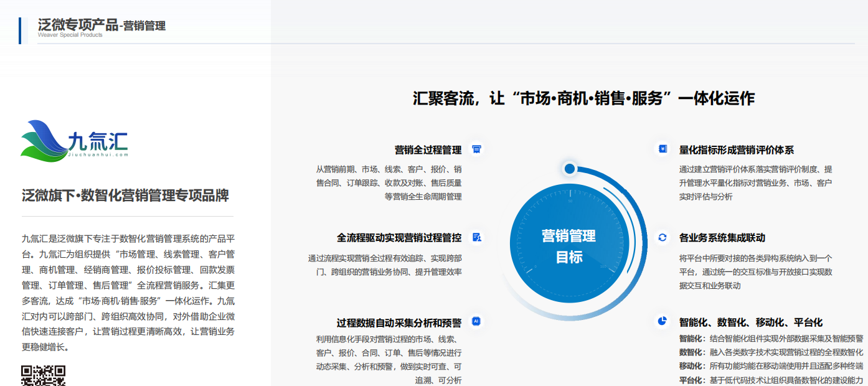The width and height of the screenshot is (868, 386).
Task: Open the 营销全过程管理 section heading
Action: coord(430,149)
